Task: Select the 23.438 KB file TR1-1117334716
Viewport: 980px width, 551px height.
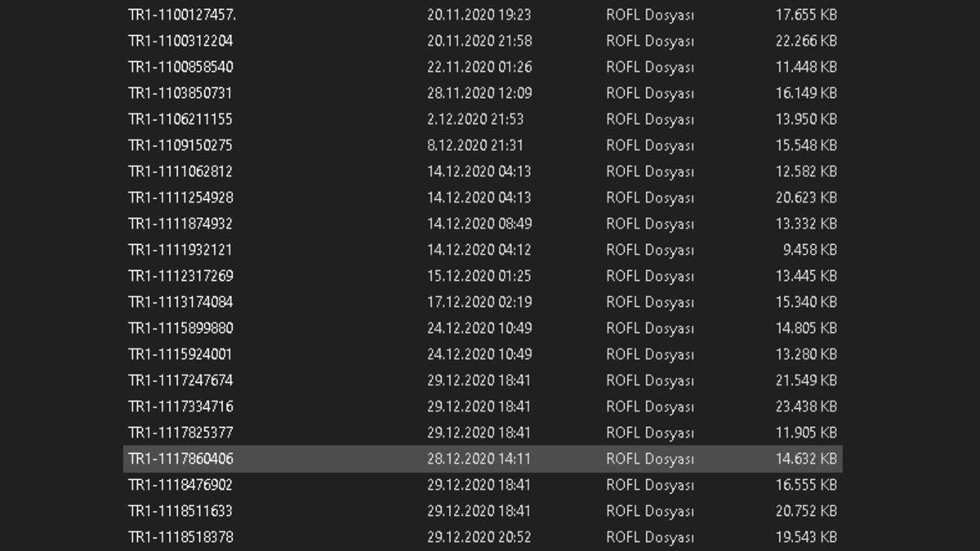Action: [482, 407]
